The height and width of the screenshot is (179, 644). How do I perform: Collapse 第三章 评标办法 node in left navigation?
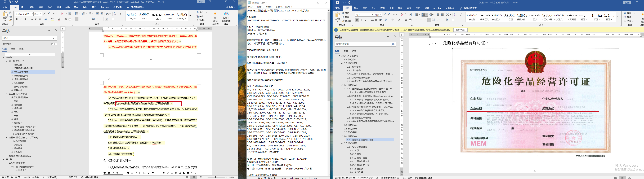click(7, 137)
